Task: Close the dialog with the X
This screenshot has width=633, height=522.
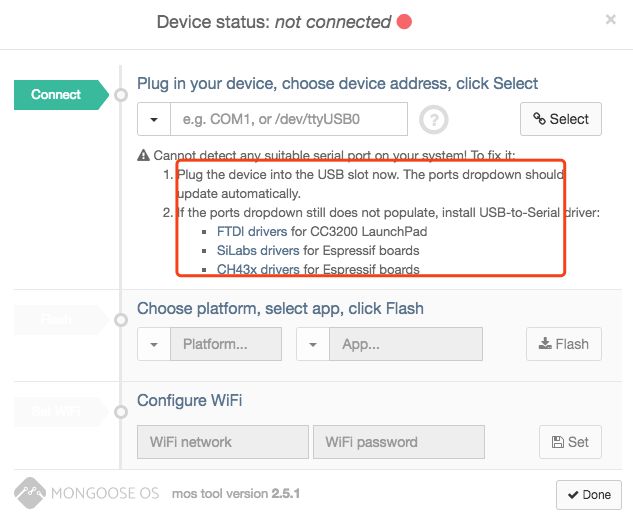Action: pos(610,19)
